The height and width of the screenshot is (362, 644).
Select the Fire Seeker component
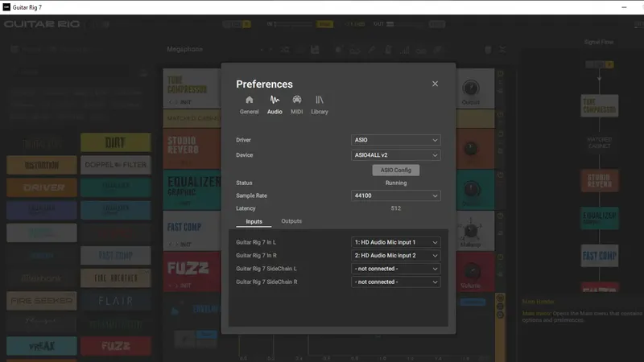(42, 301)
